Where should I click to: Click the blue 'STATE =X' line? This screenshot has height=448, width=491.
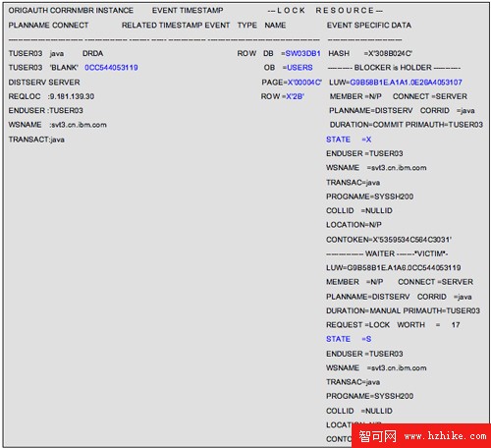tap(349, 140)
